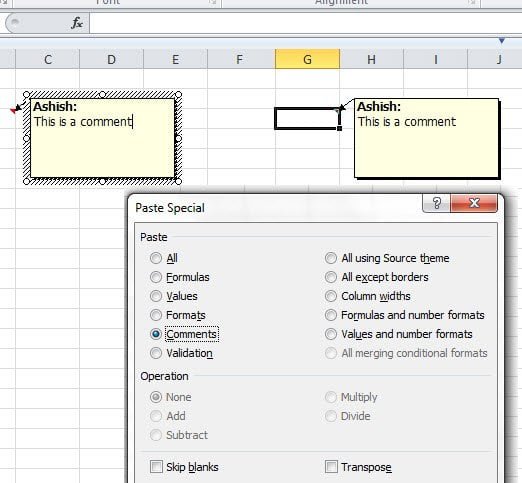Click the formula bar input field

305,23
